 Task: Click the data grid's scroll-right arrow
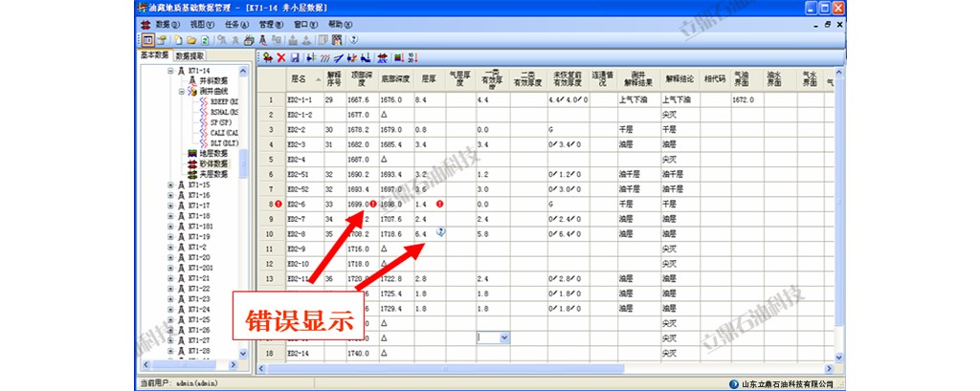(830, 368)
